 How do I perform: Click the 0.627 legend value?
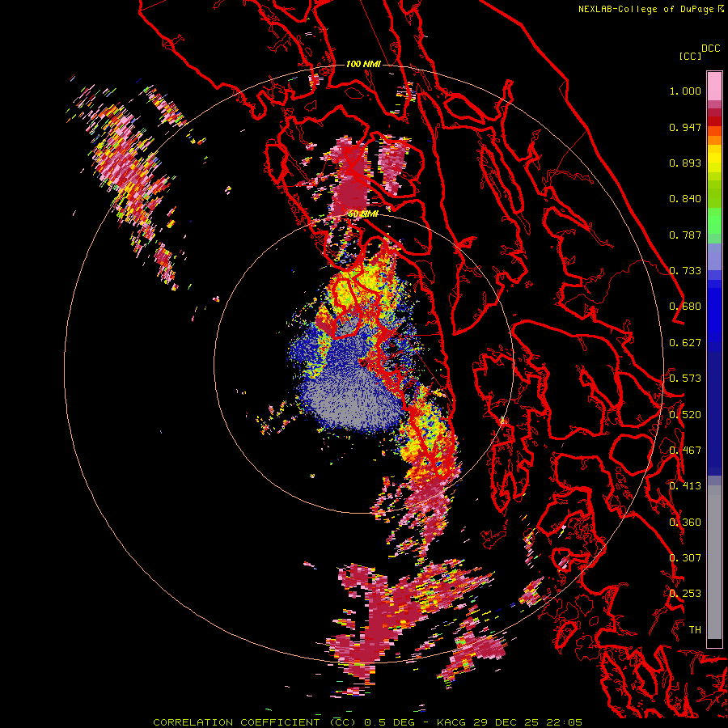point(685,343)
